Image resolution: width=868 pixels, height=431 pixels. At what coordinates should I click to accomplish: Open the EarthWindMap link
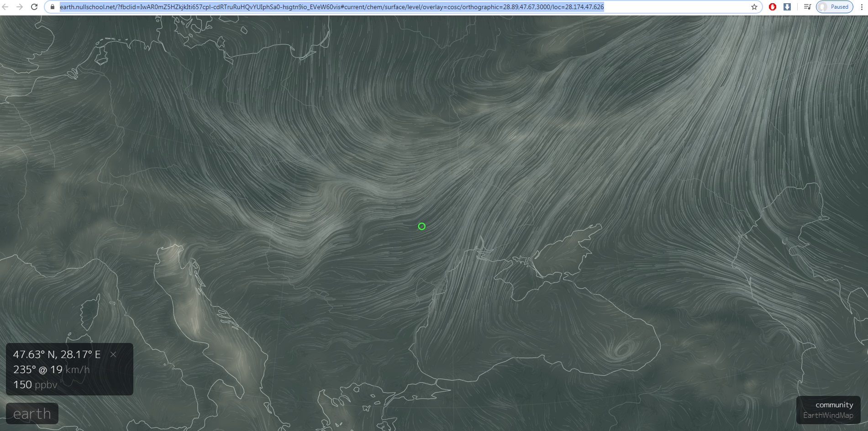click(828, 415)
